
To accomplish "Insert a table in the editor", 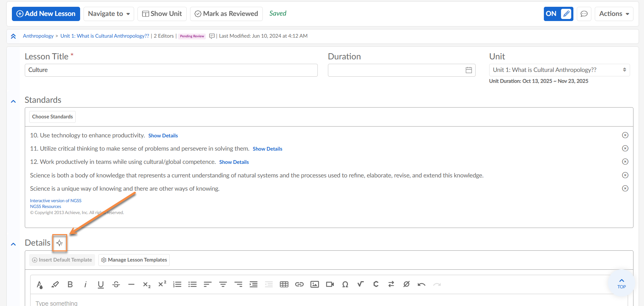I will coord(284,284).
